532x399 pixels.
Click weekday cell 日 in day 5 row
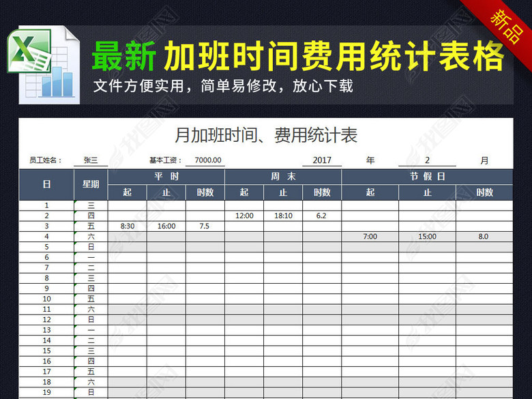pyautogui.click(x=91, y=247)
